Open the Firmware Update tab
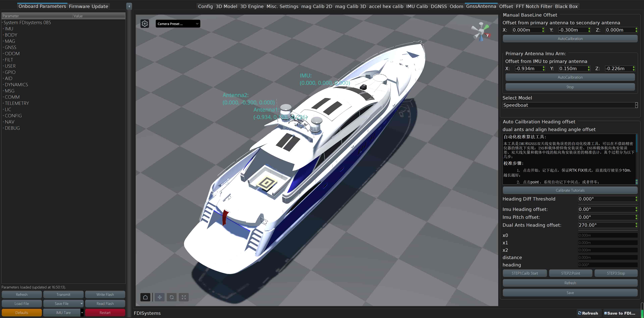The image size is (644, 318). 88,7
